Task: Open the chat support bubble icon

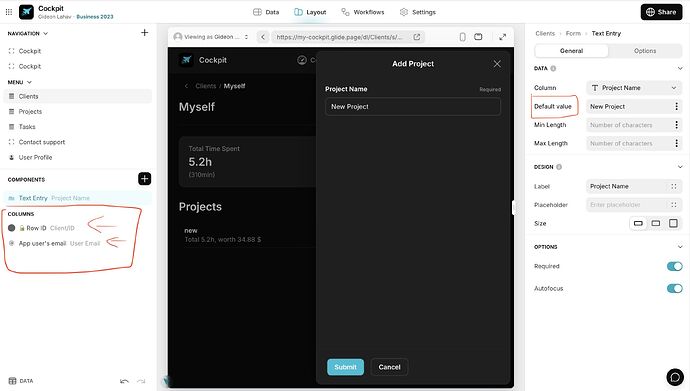Action: [675, 377]
